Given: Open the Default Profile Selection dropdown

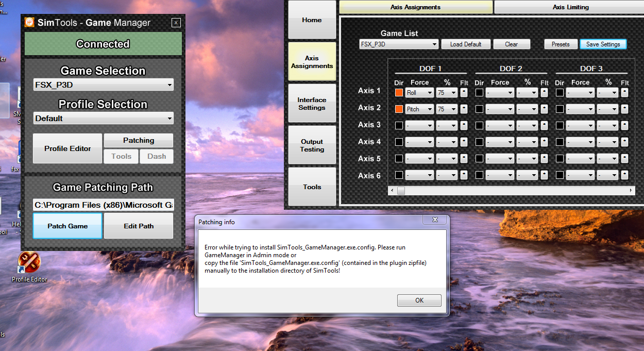Looking at the screenshot, I should tap(103, 118).
